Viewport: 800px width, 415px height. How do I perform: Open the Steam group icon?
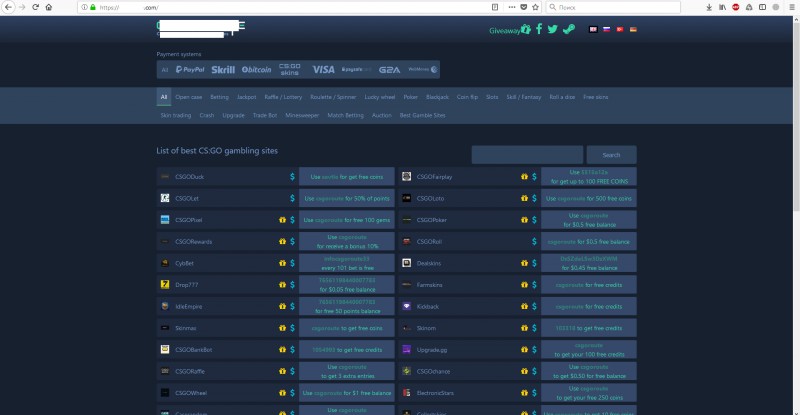coord(569,29)
